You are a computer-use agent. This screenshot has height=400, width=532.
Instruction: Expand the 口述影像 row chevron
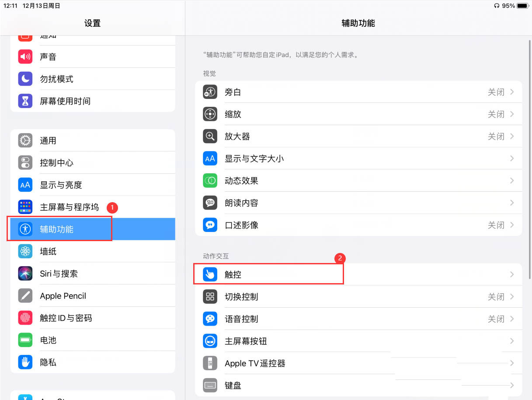[511, 225]
